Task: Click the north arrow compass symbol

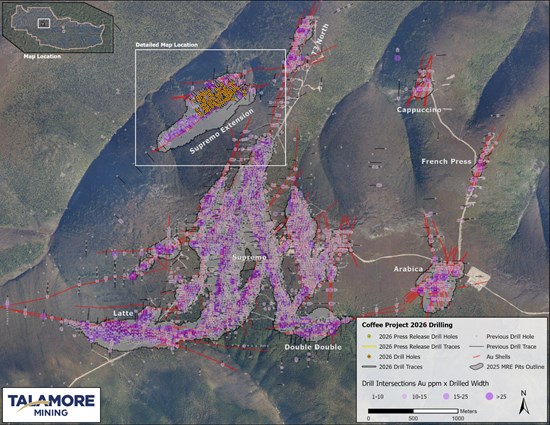Action: 524,403
